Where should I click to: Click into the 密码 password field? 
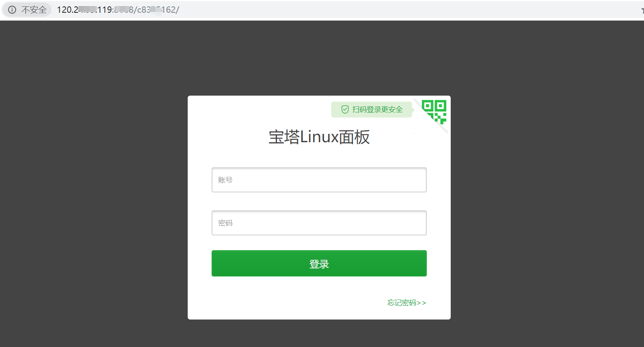pos(319,223)
